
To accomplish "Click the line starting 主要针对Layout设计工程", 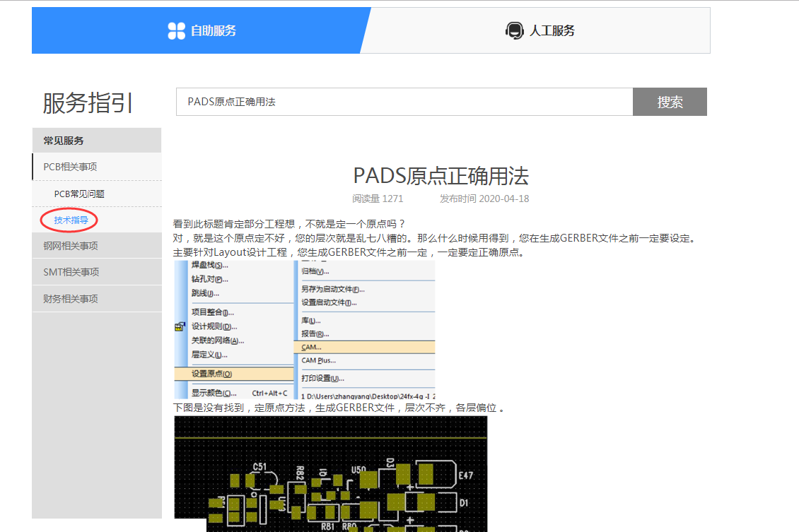I will pyautogui.click(x=349, y=252).
